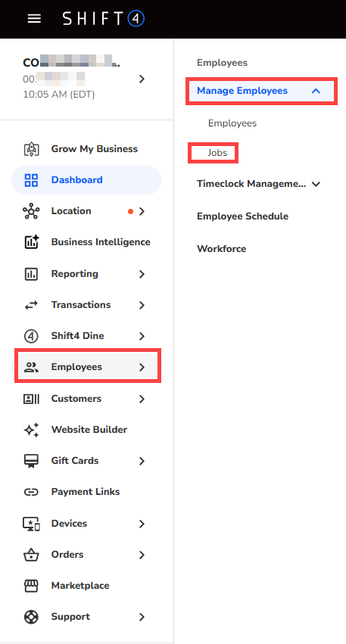The width and height of the screenshot is (346, 644).
Task: Open Employee Schedule
Action: coord(242,216)
